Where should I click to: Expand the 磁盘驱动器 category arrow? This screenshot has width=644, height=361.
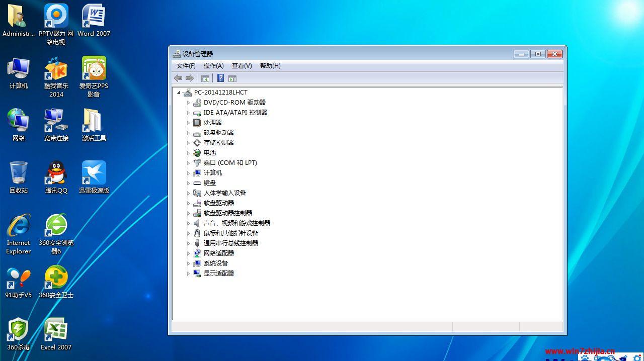[x=189, y=133]
